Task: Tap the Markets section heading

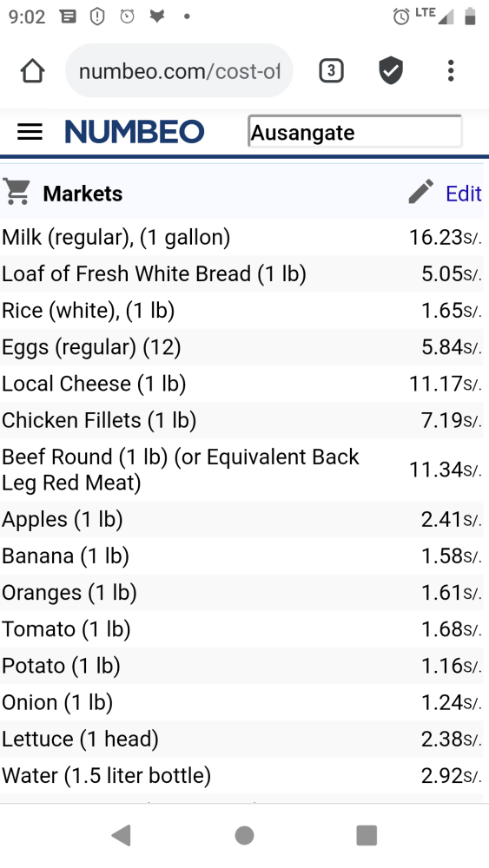Action: click(83, 194)
